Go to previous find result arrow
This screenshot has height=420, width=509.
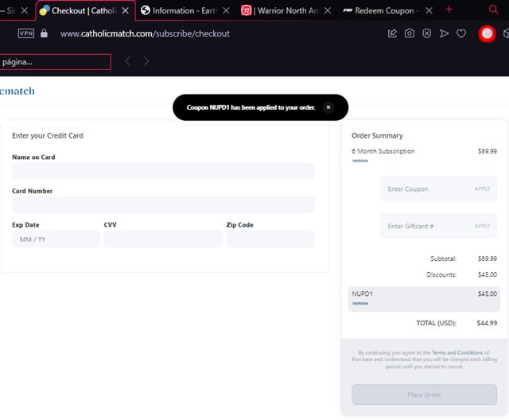[127, 60]
